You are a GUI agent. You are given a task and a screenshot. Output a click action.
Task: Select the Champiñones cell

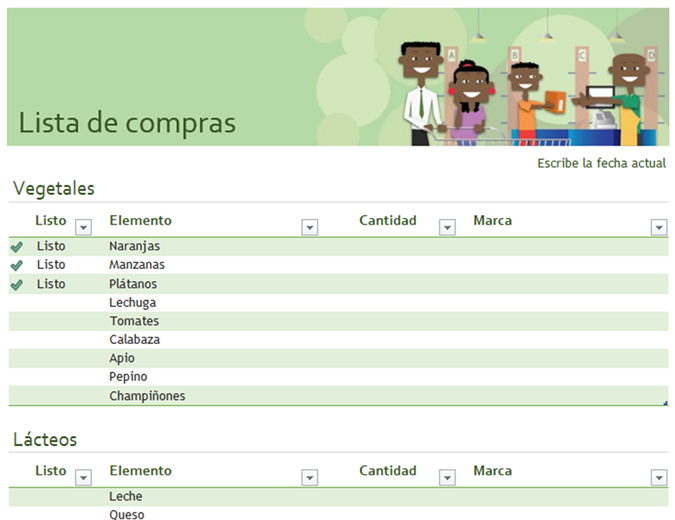pos(147,396)
